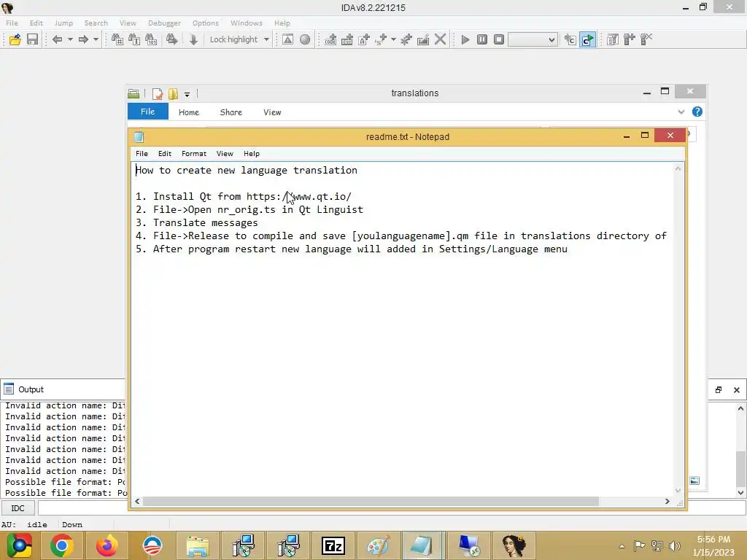Open Notepad's Edit menu
The height and width of the screenshot is (560, 747).
[x=165, y=153]
